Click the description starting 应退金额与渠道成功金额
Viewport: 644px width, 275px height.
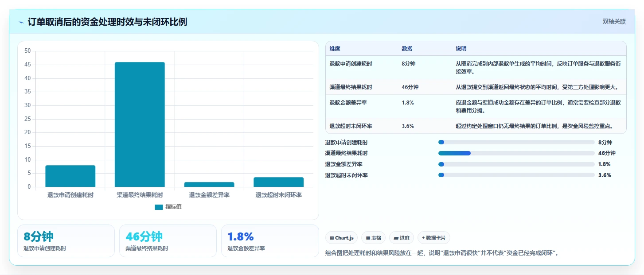(x=538, y=107)
